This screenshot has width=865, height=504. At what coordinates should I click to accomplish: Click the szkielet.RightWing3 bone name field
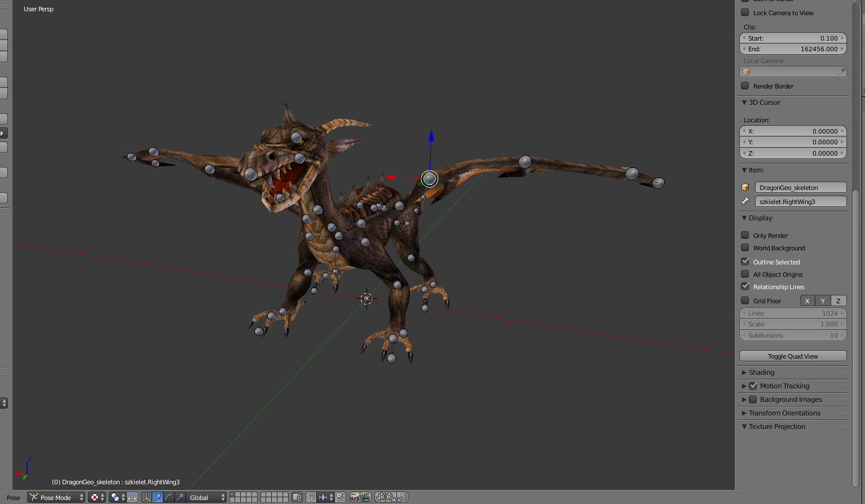(x=801, y=201)
